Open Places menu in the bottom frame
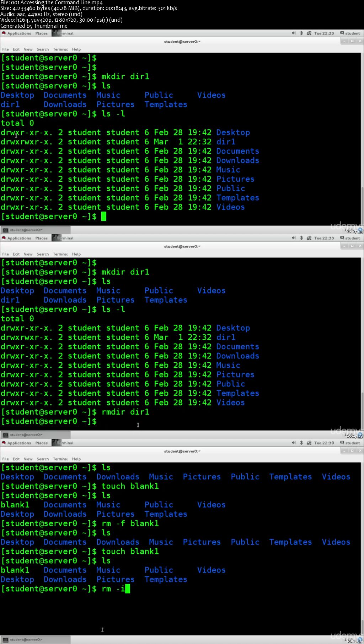The image size is (364, 644). coord(41,443)
